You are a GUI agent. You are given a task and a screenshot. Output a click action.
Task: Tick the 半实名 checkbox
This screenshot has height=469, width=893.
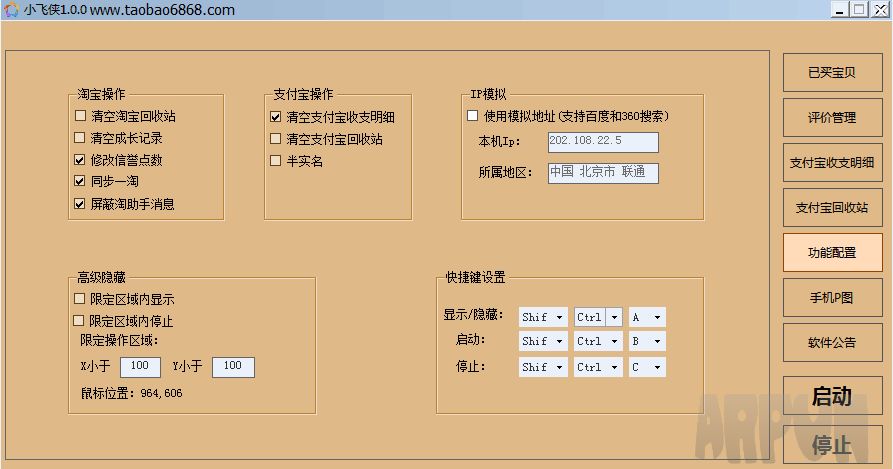click(276, 161)
